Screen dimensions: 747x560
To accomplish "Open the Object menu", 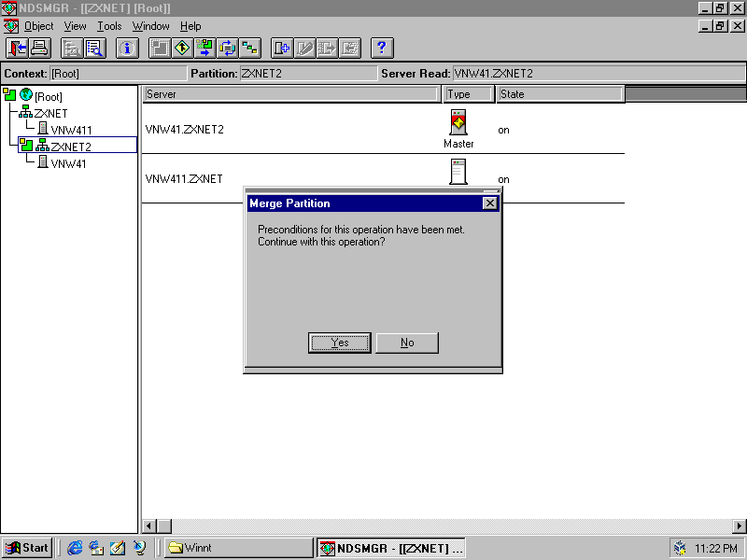I will click(39, 26).
